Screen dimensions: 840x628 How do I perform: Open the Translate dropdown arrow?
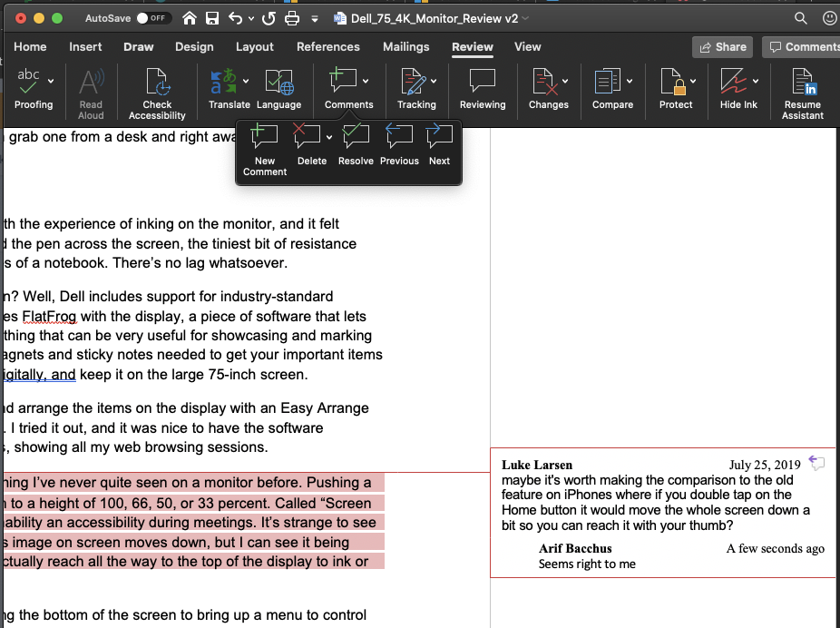click(246, 82)
